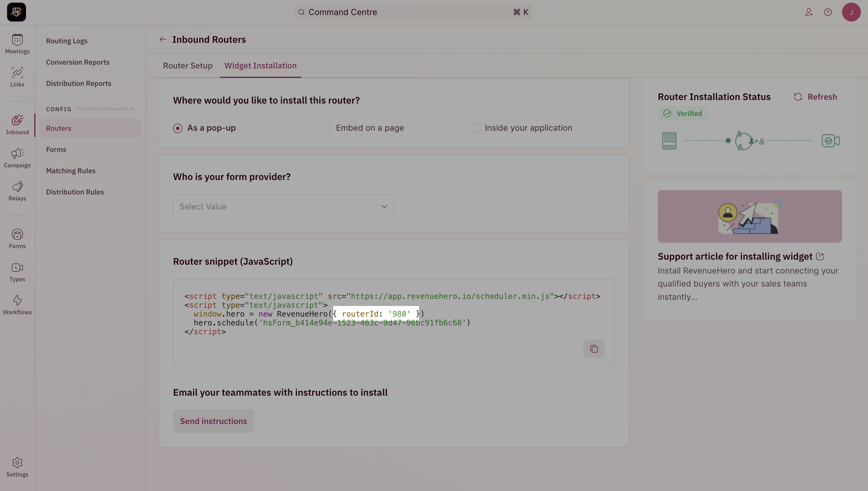The height and width of the screenshot is (491, 868).
Task: Open Routing Logs menu item
Action: pos(67,41)
